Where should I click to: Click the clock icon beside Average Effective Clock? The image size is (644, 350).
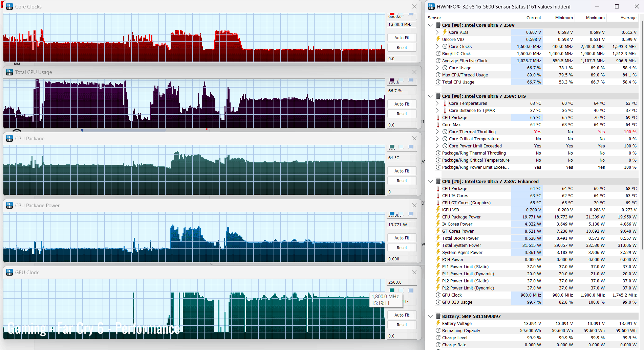point(438,61)
